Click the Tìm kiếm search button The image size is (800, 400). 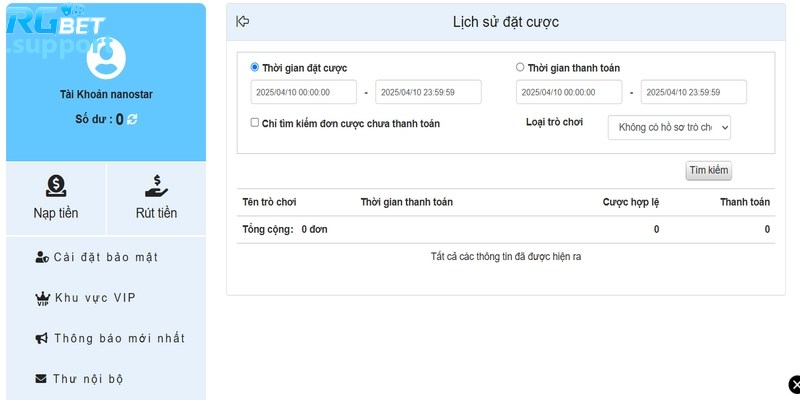[708, 170]
